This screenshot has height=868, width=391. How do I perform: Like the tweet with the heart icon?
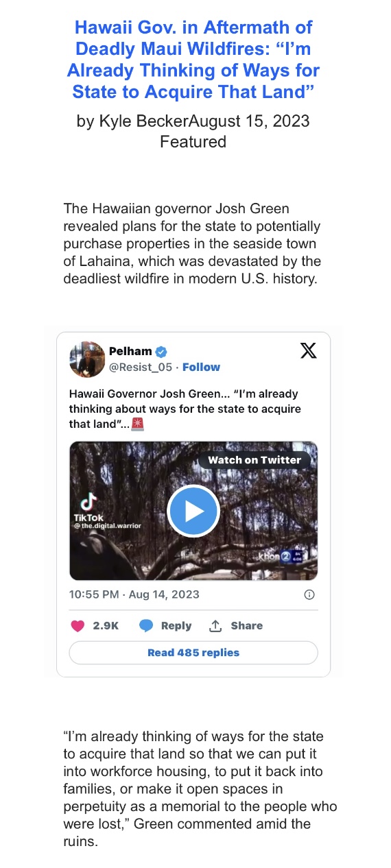tap(78, 625)
